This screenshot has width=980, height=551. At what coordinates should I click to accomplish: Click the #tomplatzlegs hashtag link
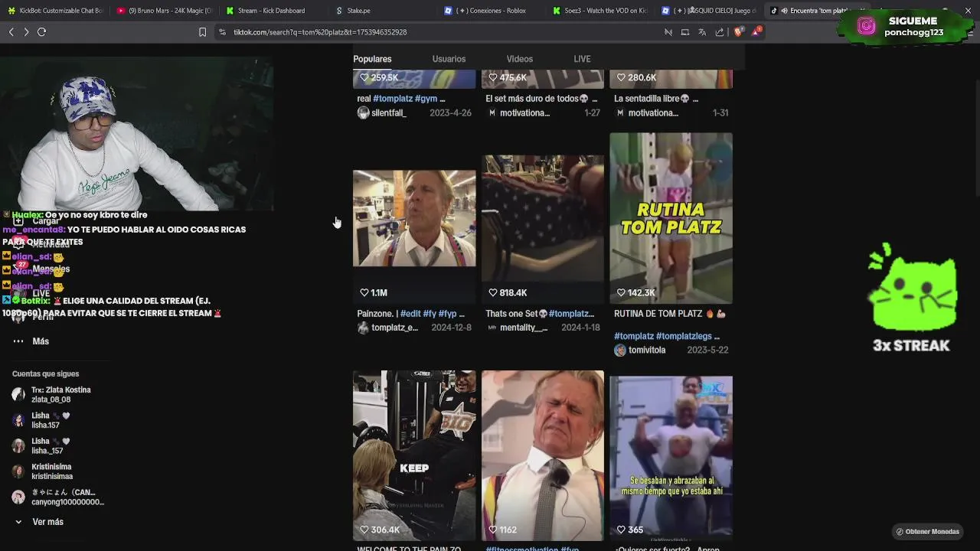(x=684, y=336)
